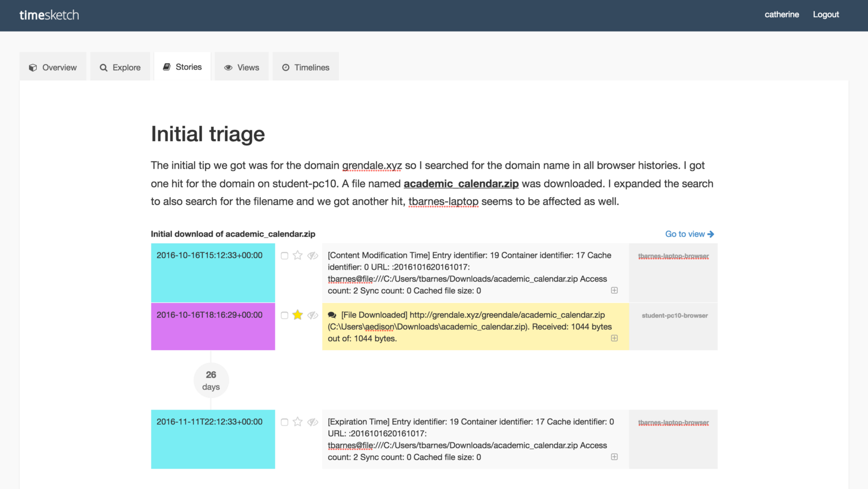This screenshot has width=868, height=489.
Task: Check the box for Expiration Time event
Action: point(284,422)
